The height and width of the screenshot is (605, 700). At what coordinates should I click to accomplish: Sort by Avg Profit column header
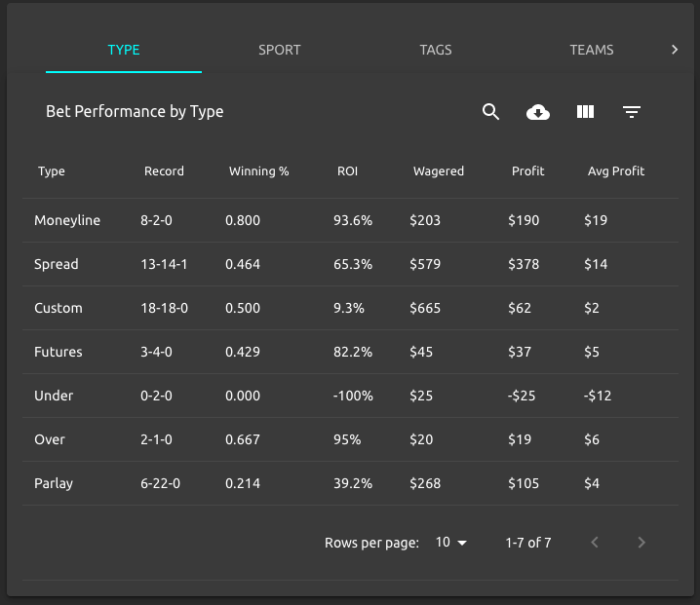pos(615,171)
